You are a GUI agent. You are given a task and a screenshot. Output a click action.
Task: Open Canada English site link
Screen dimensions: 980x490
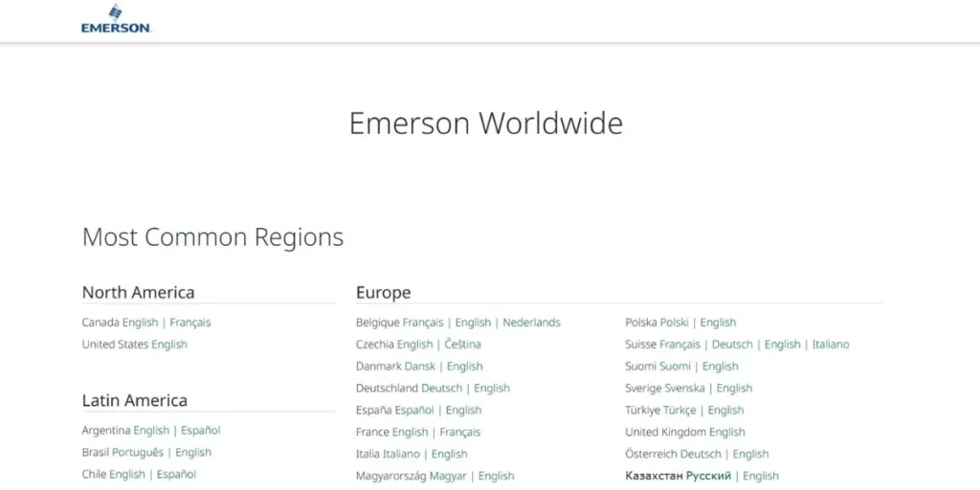pyautogui.click(x=140, y=323)
